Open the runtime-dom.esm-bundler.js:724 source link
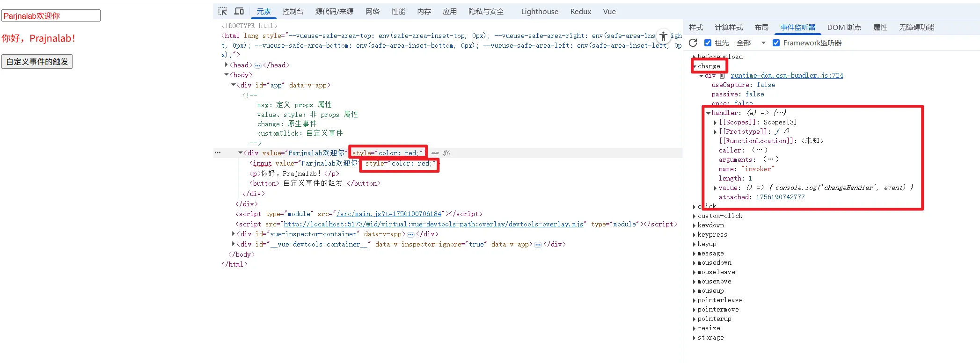 point(787,76)
